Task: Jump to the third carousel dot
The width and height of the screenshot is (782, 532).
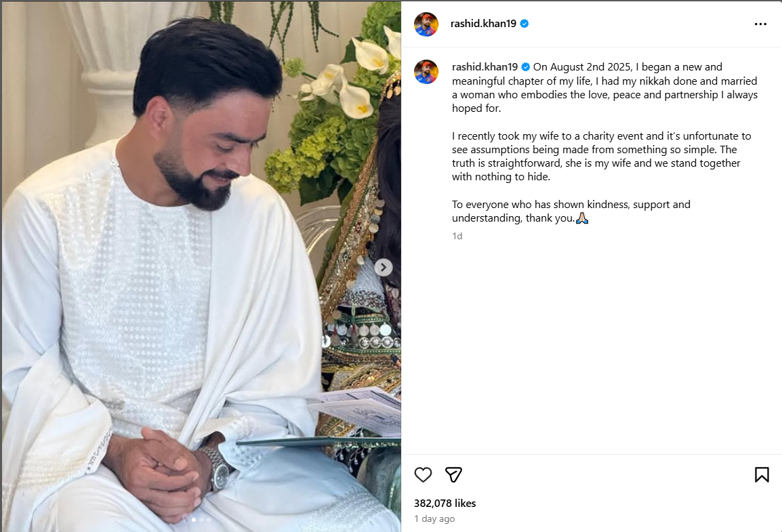Action: tap(209, 520)
